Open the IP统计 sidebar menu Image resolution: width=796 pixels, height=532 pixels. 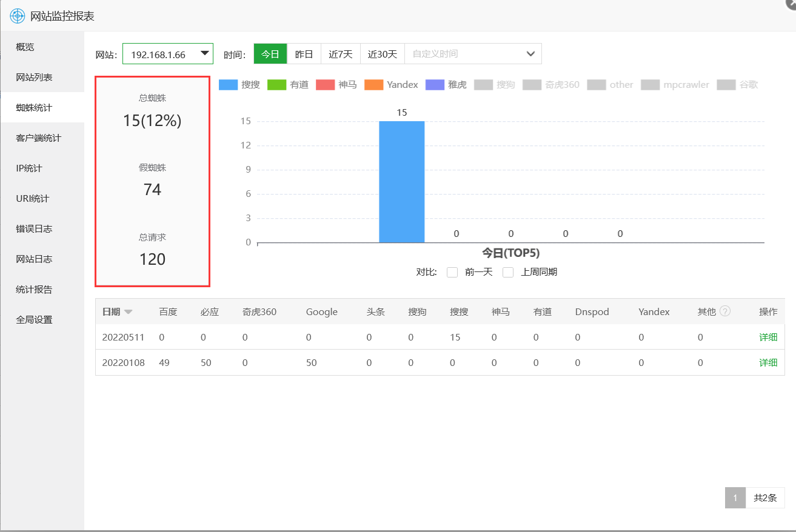click(42, 168)
